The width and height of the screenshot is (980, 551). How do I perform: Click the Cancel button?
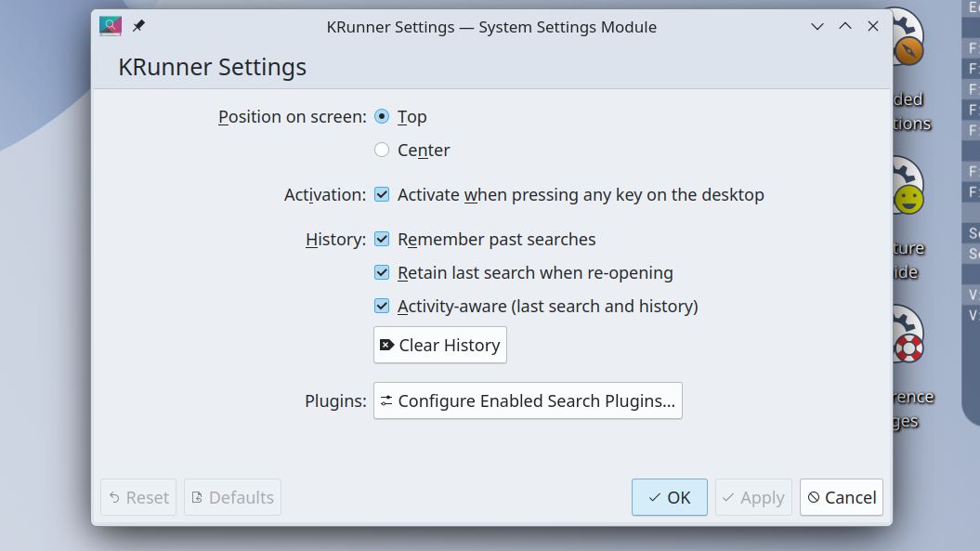pos(841,497)
